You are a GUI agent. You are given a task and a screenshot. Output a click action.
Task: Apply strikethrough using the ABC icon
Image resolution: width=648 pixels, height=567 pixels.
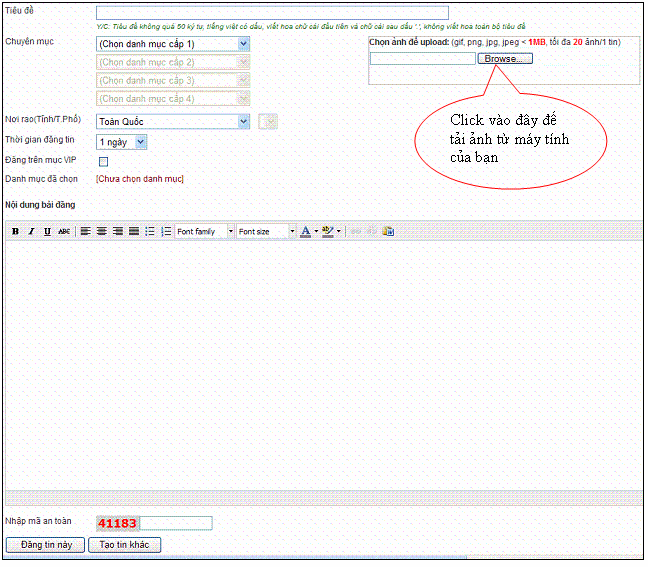[64, 231]
